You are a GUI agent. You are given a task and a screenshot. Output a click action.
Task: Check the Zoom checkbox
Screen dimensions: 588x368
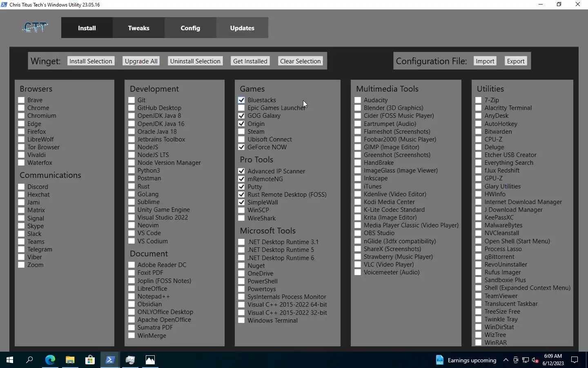[21, 265]
